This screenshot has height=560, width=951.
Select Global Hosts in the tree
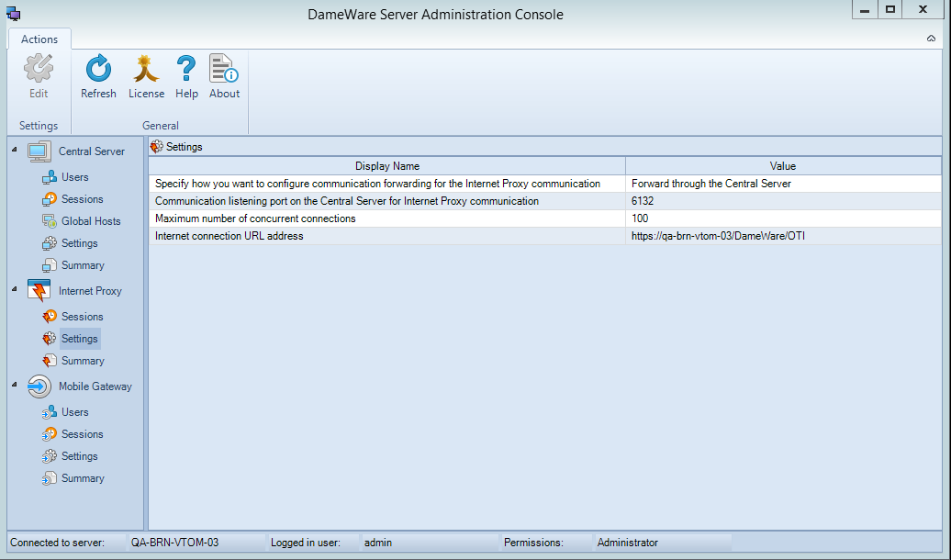pos(91,221)
